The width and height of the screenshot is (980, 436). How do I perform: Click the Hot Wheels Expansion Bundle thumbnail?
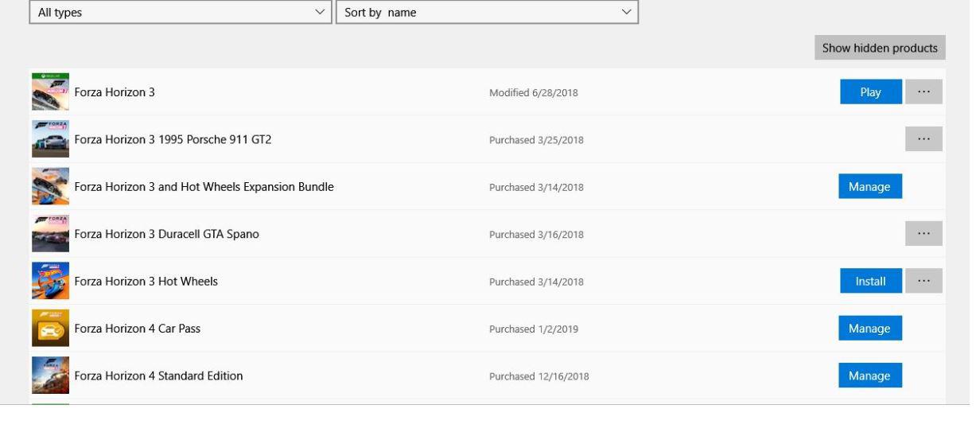click(50, 187)
